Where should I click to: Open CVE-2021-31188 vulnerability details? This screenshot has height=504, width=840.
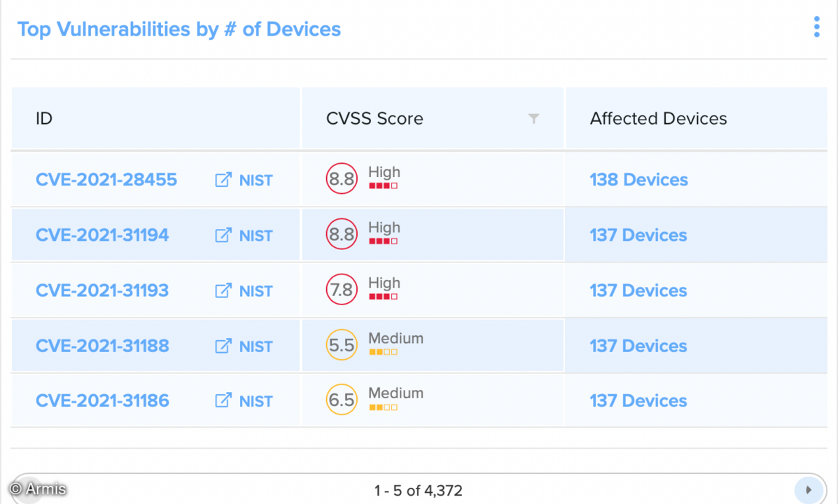(102, 346)
